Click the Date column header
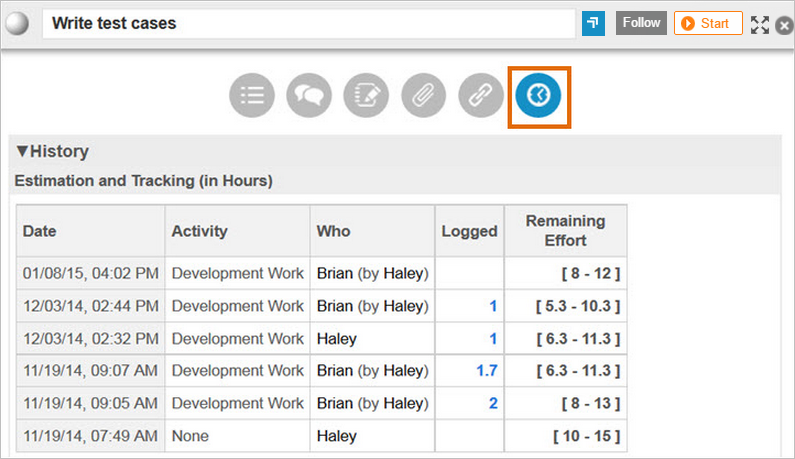This screenshot has width=795, height=459. click(x=40, y=231)
